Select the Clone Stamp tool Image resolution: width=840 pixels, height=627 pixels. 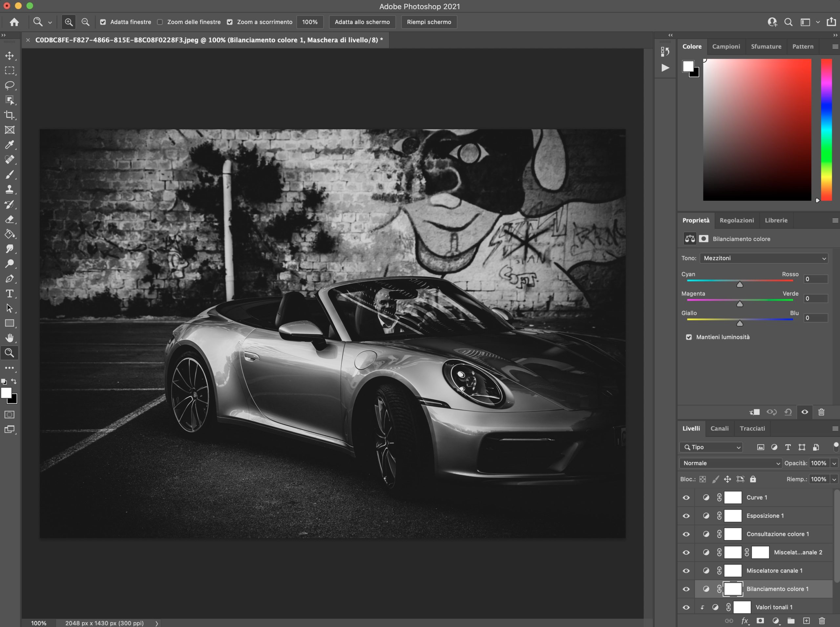pyautogui.click(x=9, y=189)
